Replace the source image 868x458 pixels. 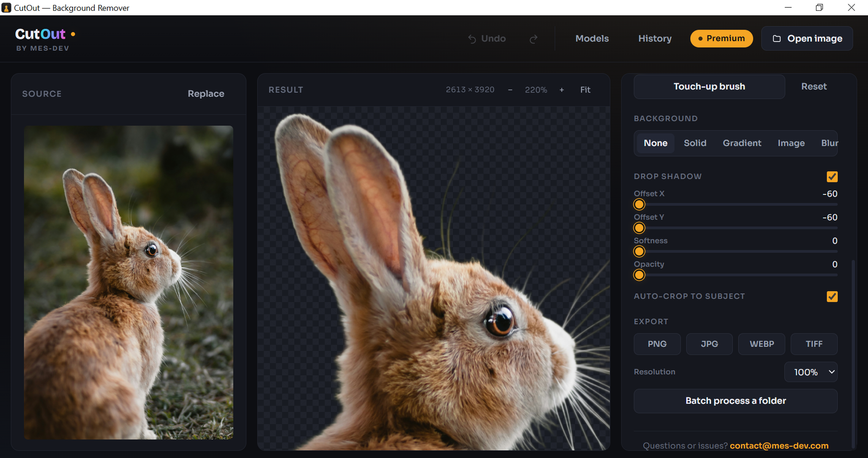206,94
